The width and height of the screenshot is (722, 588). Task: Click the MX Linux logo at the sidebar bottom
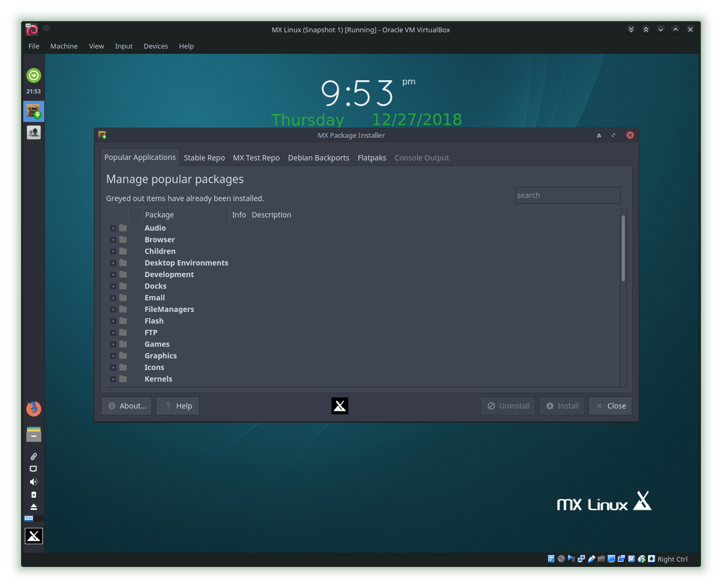(33, 536)
